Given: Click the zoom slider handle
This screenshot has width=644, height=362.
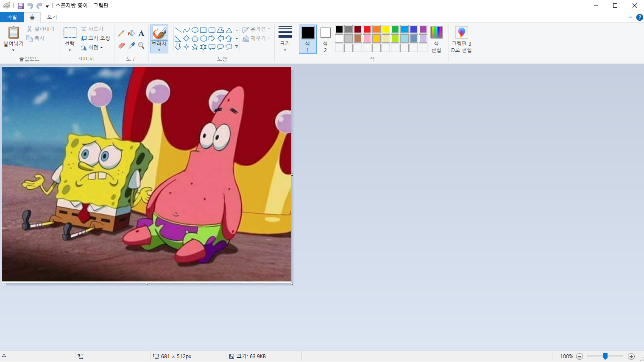Looking at the screenshot, I should coord(605,356).
